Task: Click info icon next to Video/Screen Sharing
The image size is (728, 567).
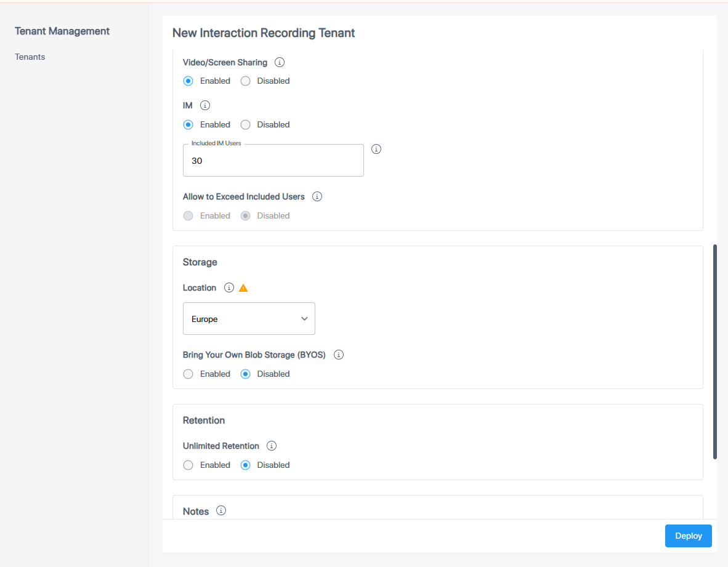Action: click(280, 62)
